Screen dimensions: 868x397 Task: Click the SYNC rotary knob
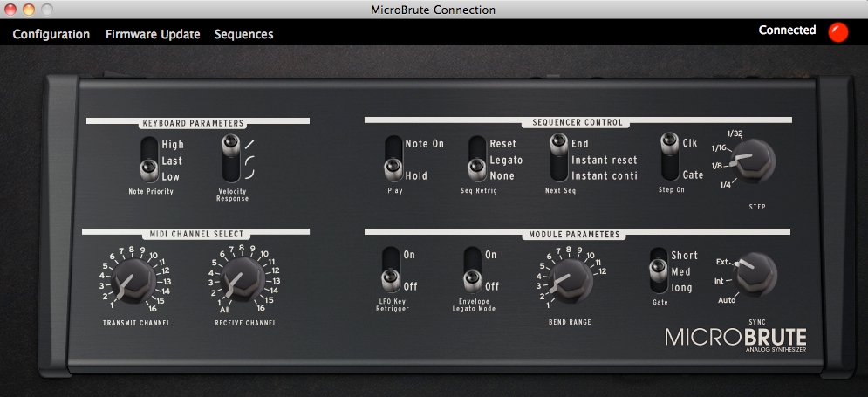(755, 275)
